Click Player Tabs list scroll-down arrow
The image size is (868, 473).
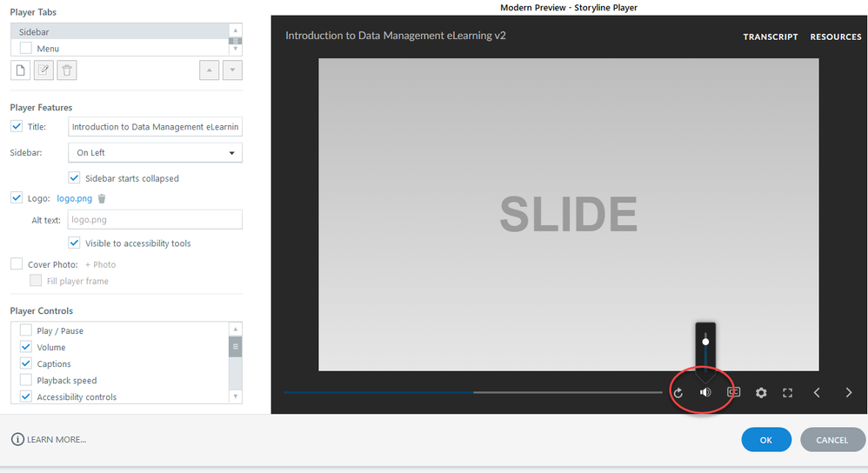click(236, 49)
